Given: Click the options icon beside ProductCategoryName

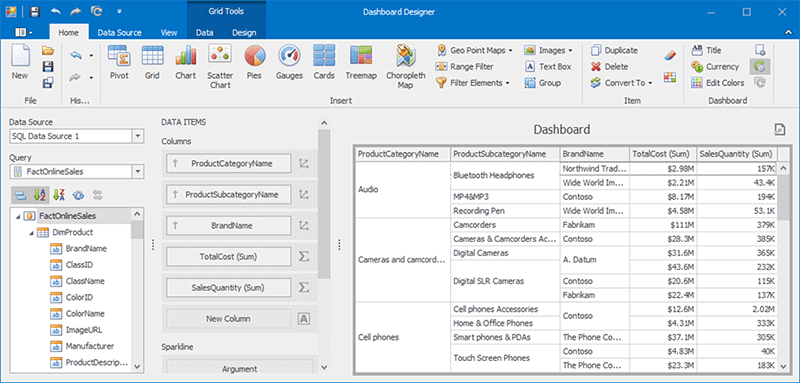Looking at the screenshot, I should click(304, 164).
